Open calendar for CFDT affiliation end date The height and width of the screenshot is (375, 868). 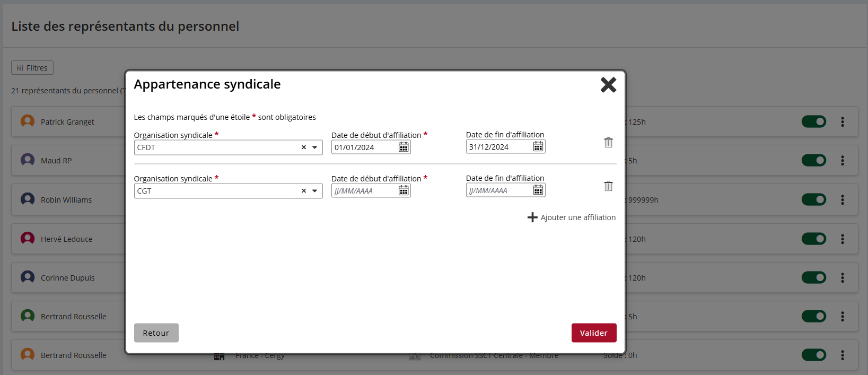538,146
